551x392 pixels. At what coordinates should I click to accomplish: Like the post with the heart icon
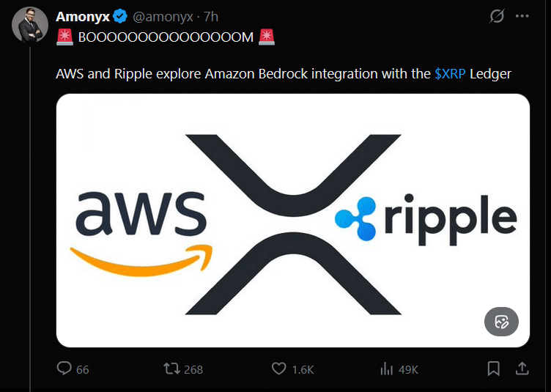tap(278, 369)
